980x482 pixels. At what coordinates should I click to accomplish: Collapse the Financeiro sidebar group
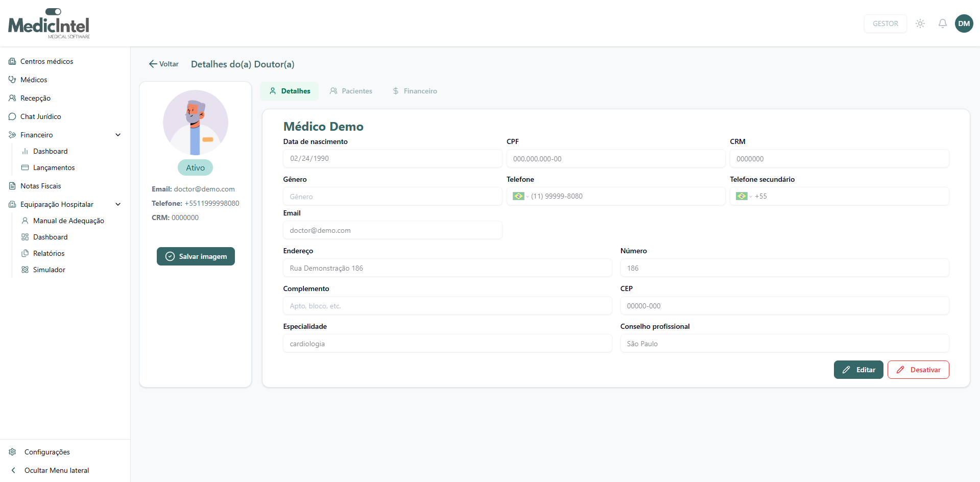pyautogui.click(x=118, y=135)
